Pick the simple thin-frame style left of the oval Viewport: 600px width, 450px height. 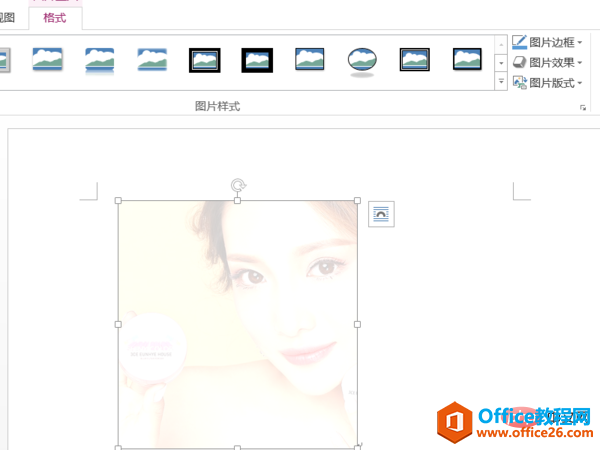310,60
